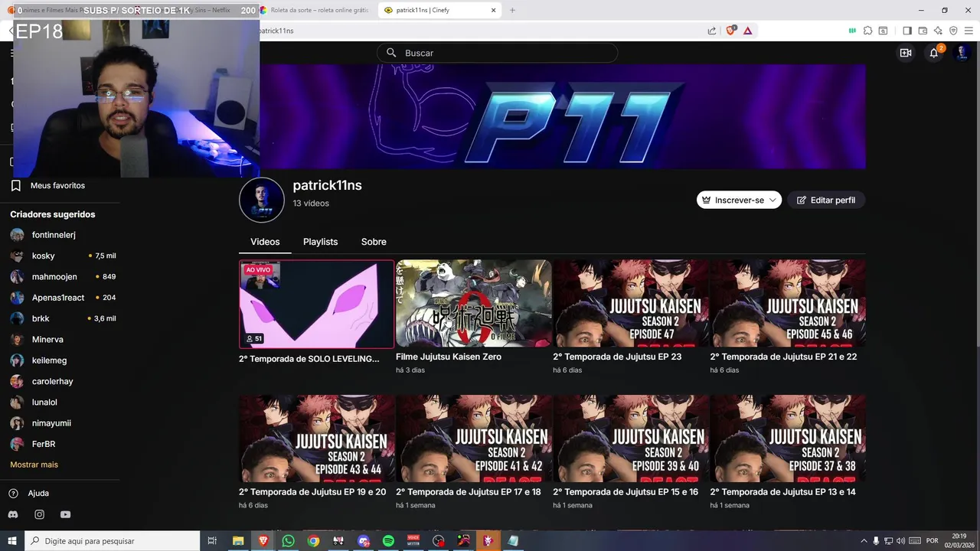Open the Brave VPN shield icon
This screenshot has height=551, width=980.
point(953,31)
